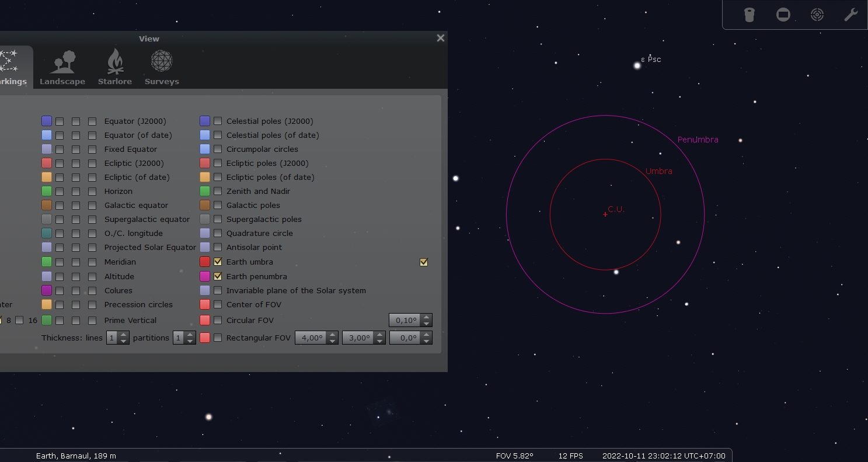Click the red swatch beside Earth umbra
This screenshot has height=462, width=868.
pos(205,262)
